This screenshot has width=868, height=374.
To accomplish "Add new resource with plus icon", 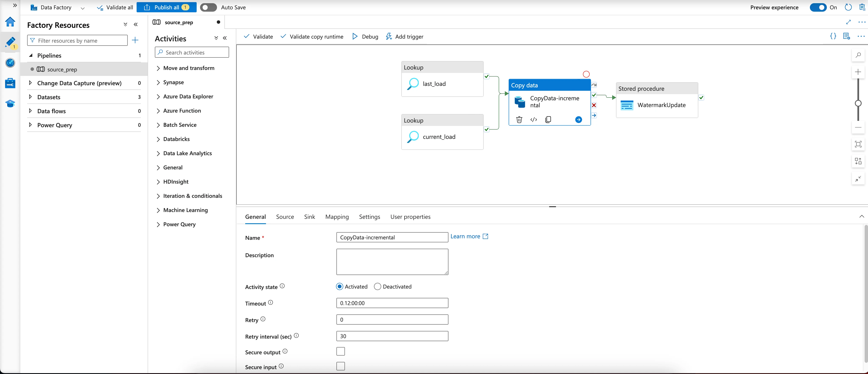I will coord(135,40).
